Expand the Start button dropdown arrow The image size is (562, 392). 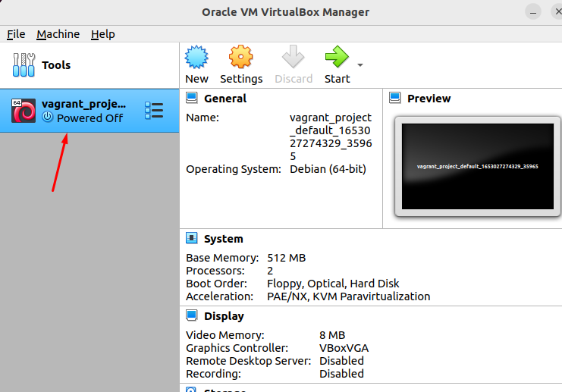point(360,65)
